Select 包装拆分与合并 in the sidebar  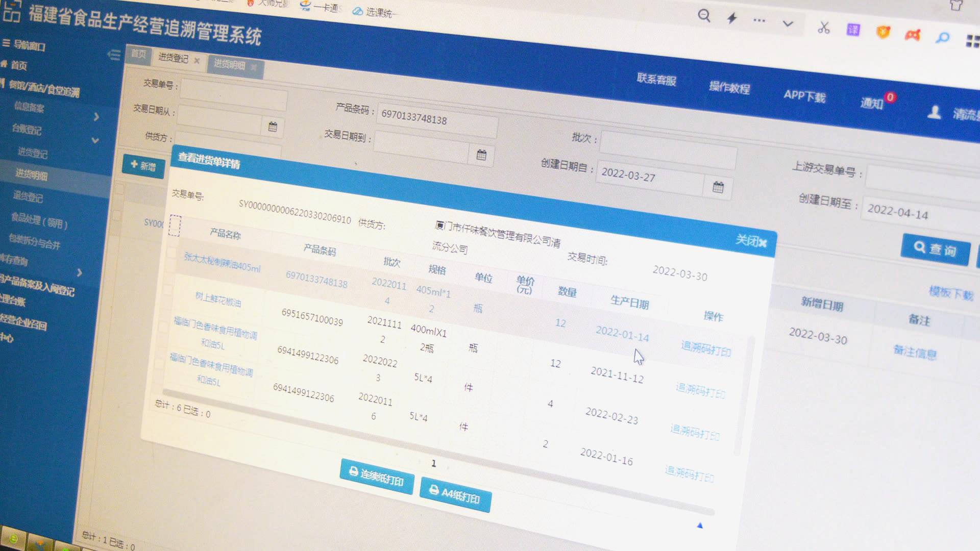coord(34,241)
